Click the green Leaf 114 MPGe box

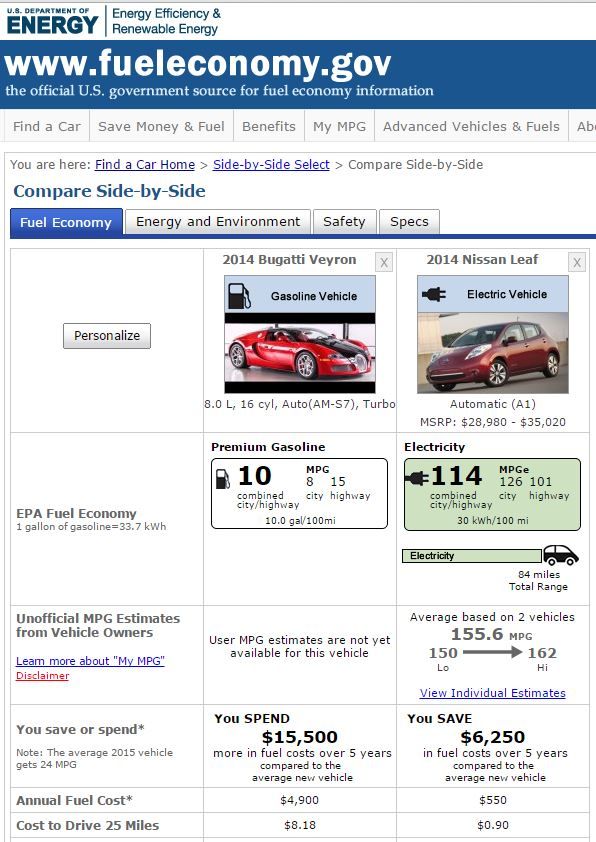[x=492, y=494]
